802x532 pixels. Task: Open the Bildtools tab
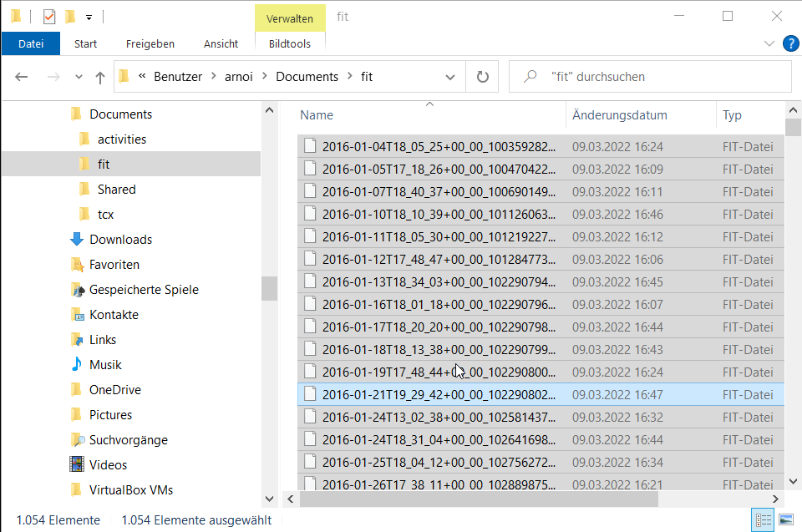289,43
